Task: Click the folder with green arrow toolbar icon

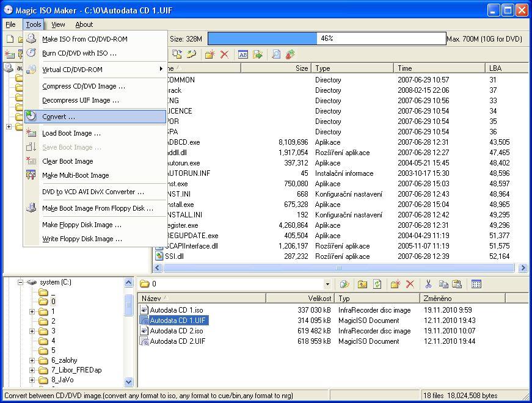Action: (258, 54)
